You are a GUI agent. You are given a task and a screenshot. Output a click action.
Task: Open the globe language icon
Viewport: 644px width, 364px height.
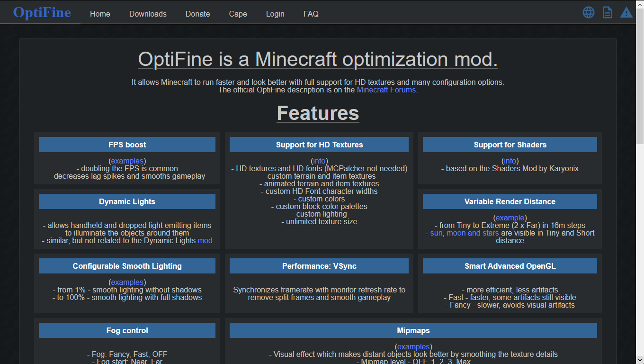coord(589,12)
